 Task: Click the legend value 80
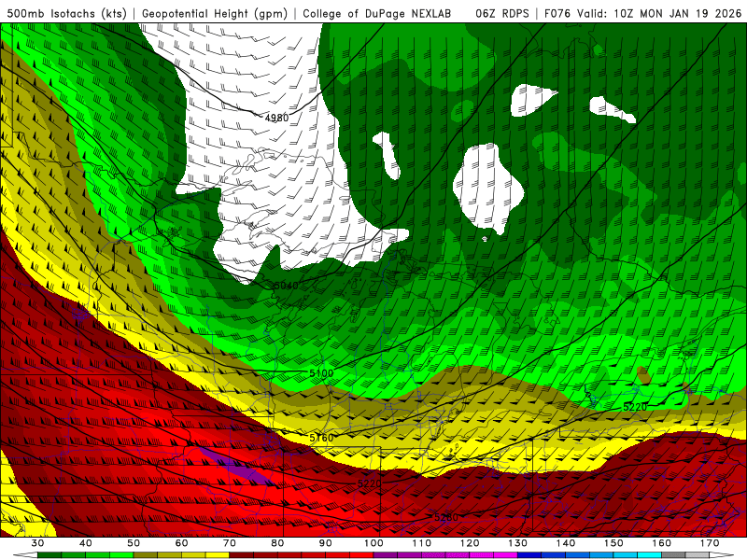(277, 543)
